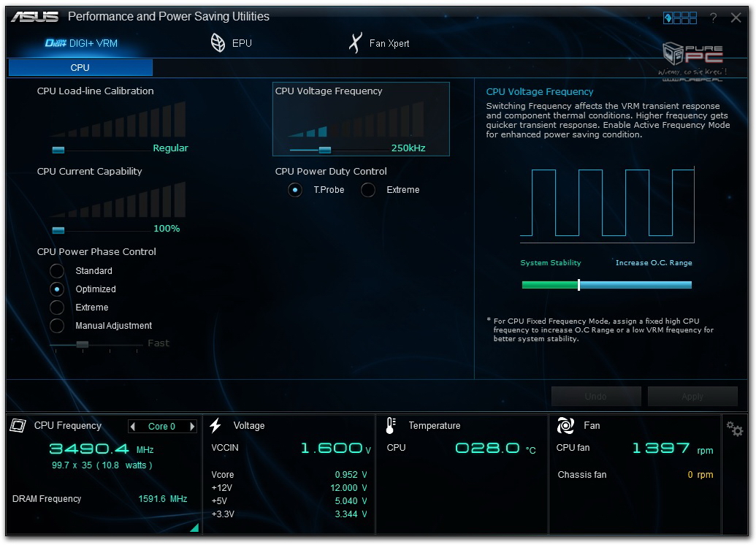Open the help question mark icon
This screenshot has height=545, width=756.
click(x=713, y=18)
